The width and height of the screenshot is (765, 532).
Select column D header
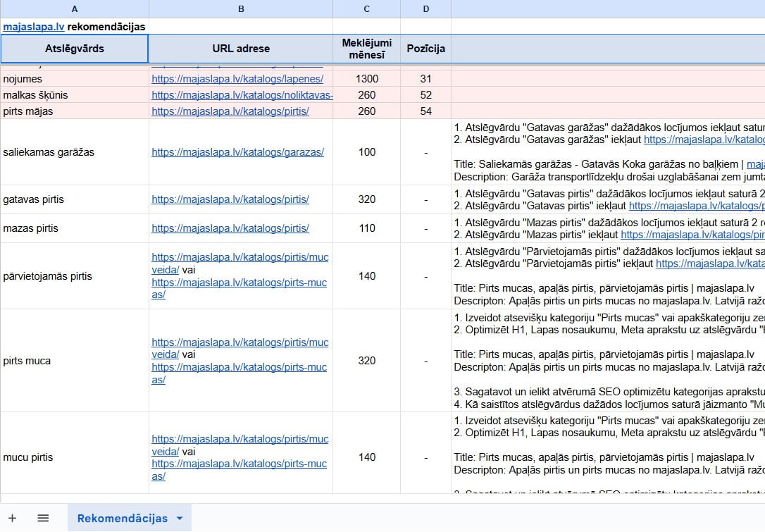coord(425,8)
